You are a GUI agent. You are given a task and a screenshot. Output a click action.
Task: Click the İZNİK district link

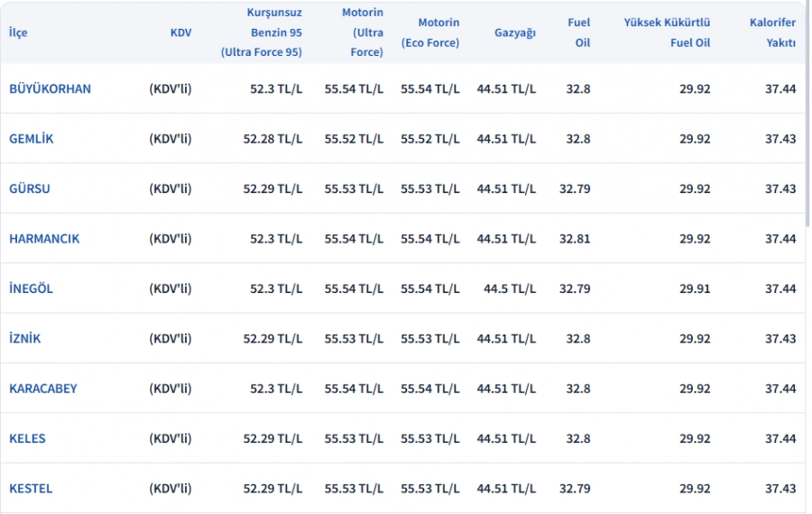coord(25,339)
